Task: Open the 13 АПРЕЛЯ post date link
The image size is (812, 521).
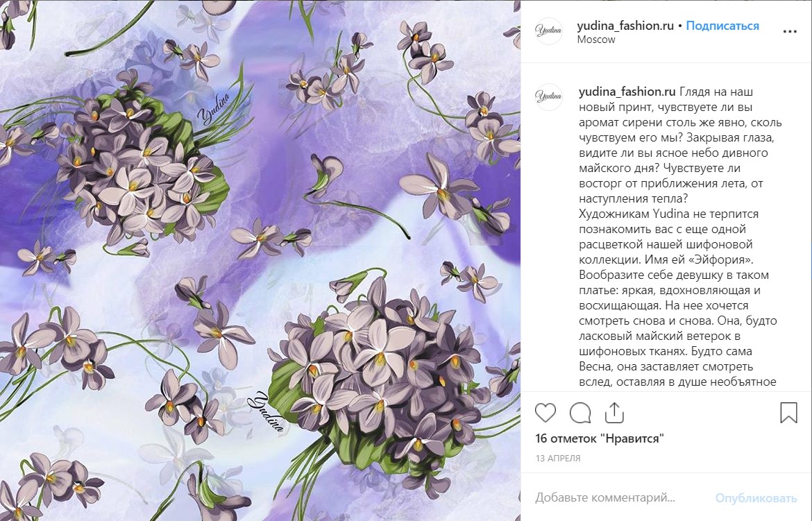Action: point(558,459)
